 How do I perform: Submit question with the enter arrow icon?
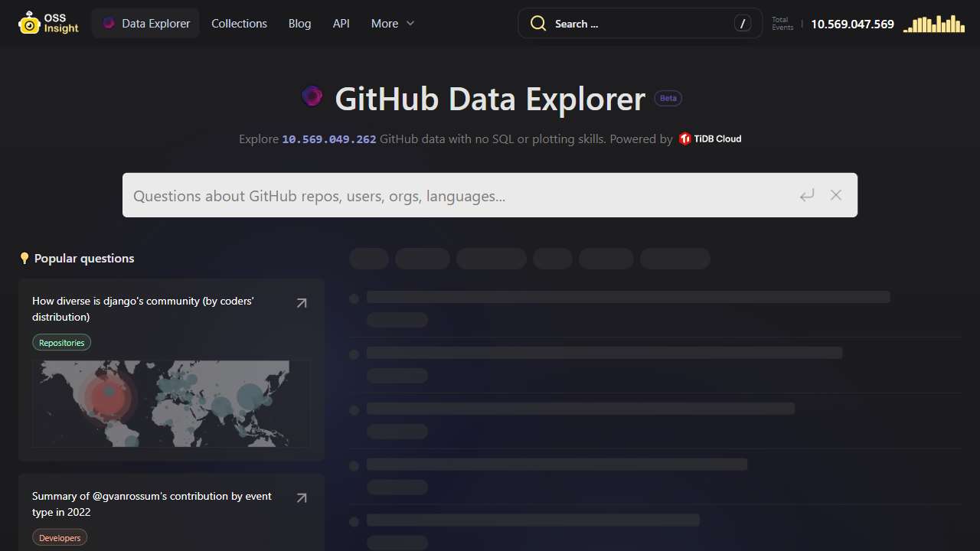(x=807, y=196)
